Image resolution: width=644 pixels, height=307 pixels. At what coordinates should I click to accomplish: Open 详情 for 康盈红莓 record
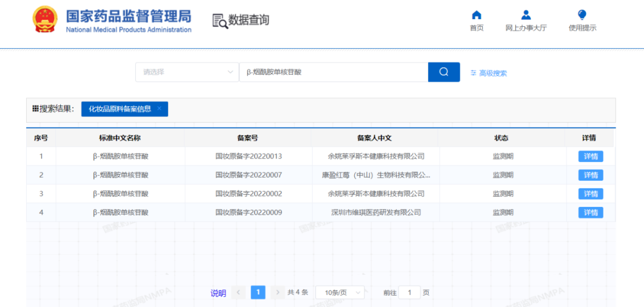(590, 175)
